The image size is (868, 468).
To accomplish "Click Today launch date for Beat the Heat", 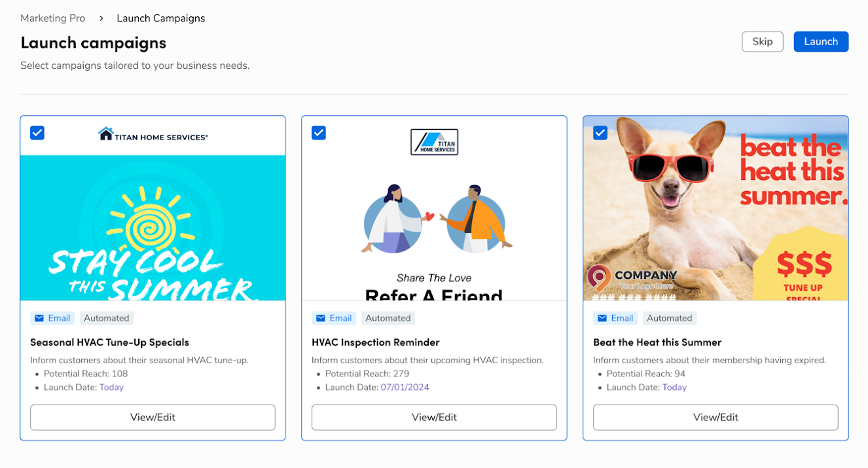I will [674, 387].
